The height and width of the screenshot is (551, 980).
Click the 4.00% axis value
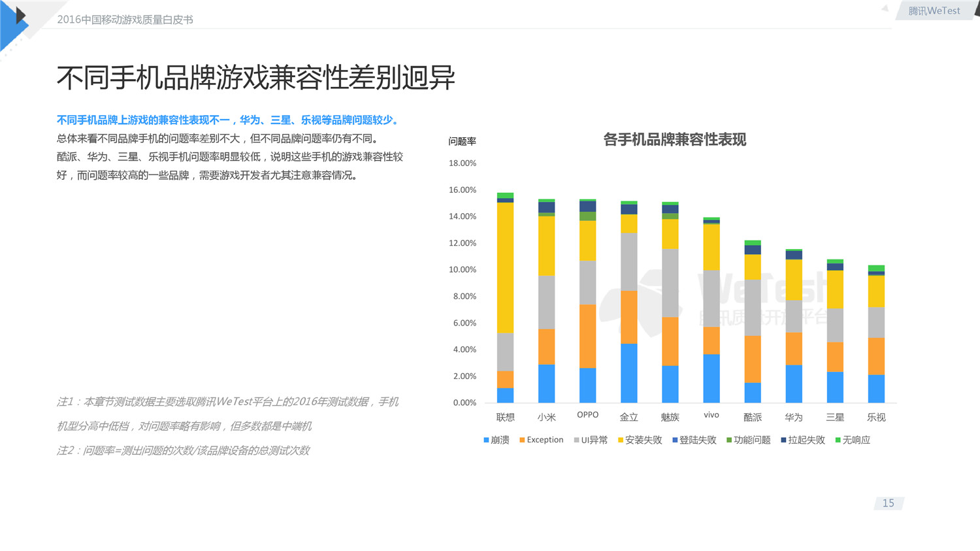465,350
